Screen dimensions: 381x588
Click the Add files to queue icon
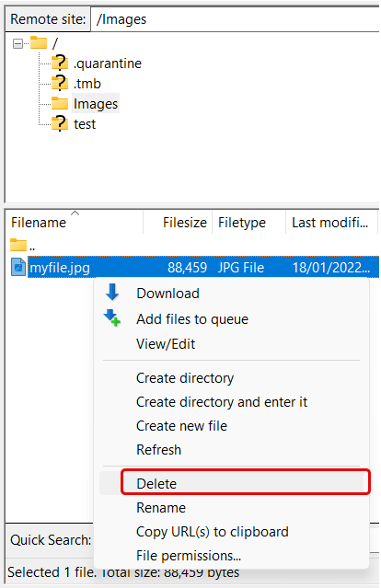(112, 318)
